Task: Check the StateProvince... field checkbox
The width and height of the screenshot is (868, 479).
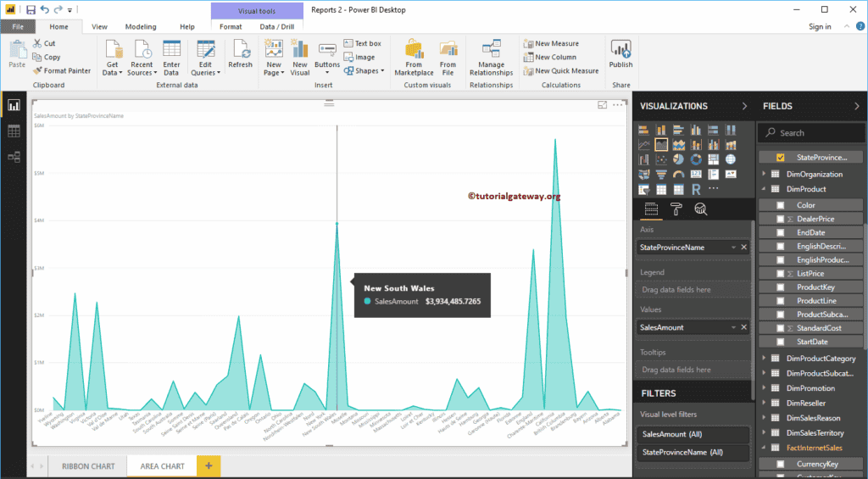Action: (781, 158)
